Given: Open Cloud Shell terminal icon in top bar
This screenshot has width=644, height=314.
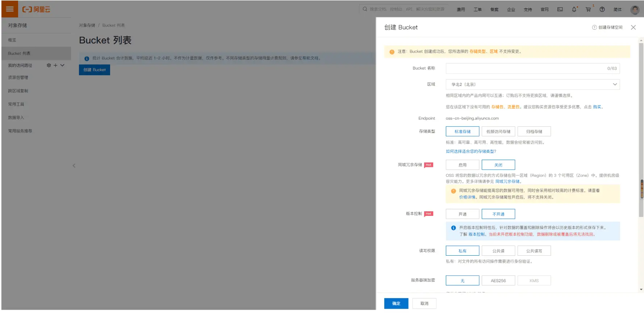Looking at the screenshot, I should click(560, 9).
